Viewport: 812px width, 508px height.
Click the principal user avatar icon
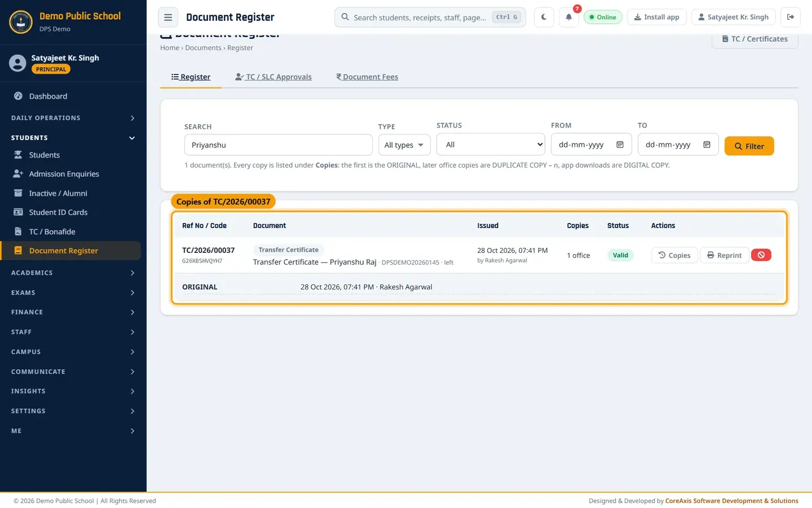click(x=17, y=63)
